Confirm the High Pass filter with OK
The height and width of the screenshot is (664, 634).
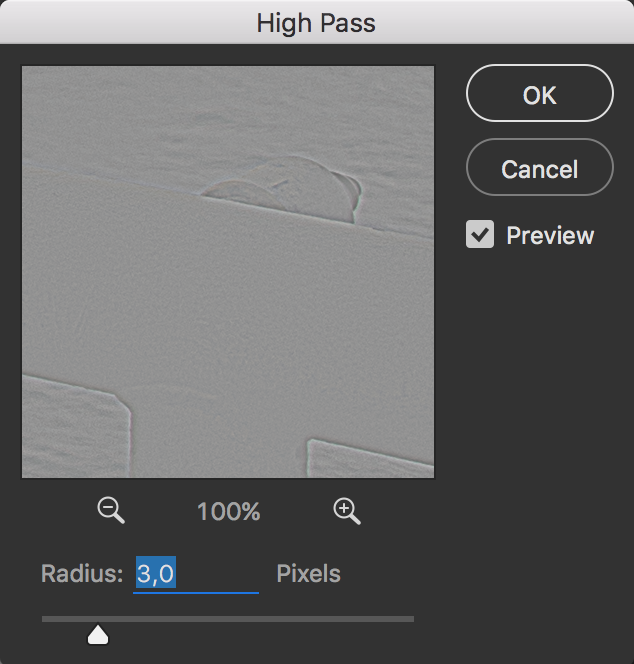pyautogui.click(x=540, y=93)
